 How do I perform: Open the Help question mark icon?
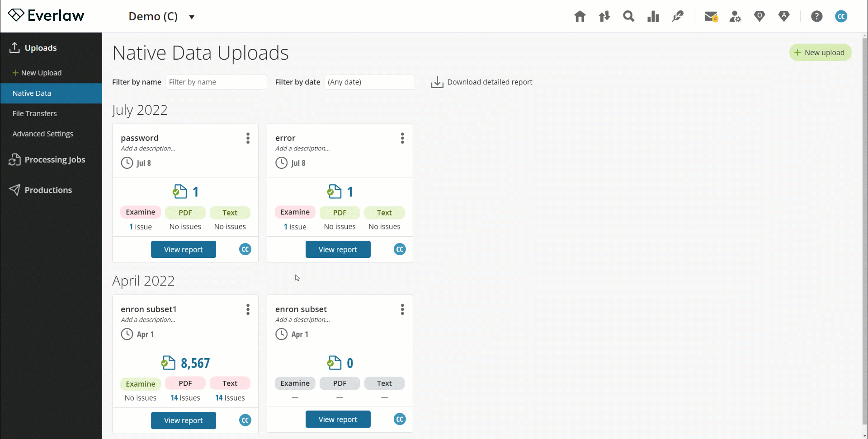click(x=816, y=17)
